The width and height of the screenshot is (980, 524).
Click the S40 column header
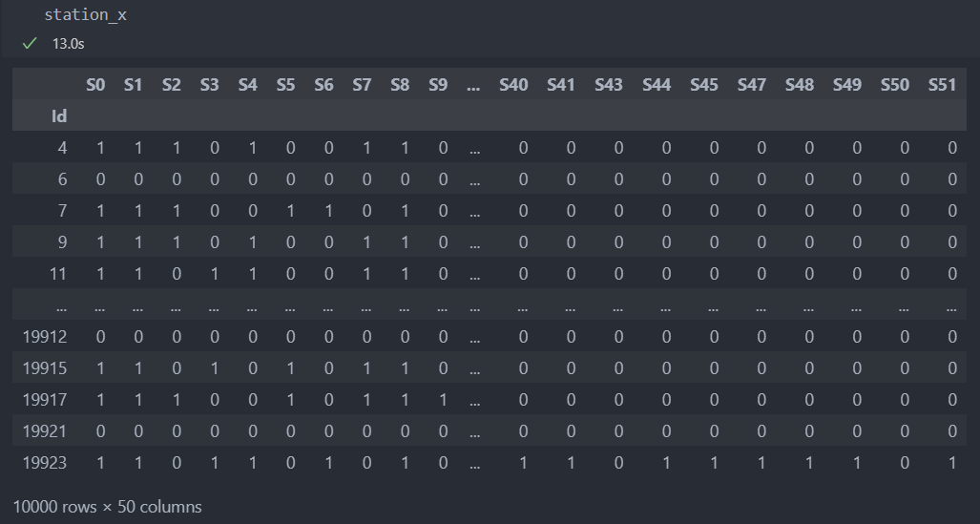click(x=513, y=84)
